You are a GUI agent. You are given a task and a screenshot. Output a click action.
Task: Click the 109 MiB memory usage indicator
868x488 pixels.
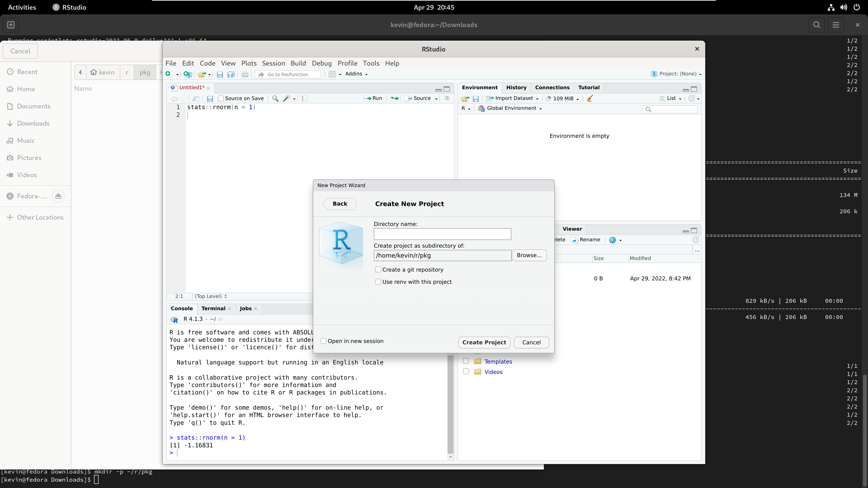click(562, 98)
